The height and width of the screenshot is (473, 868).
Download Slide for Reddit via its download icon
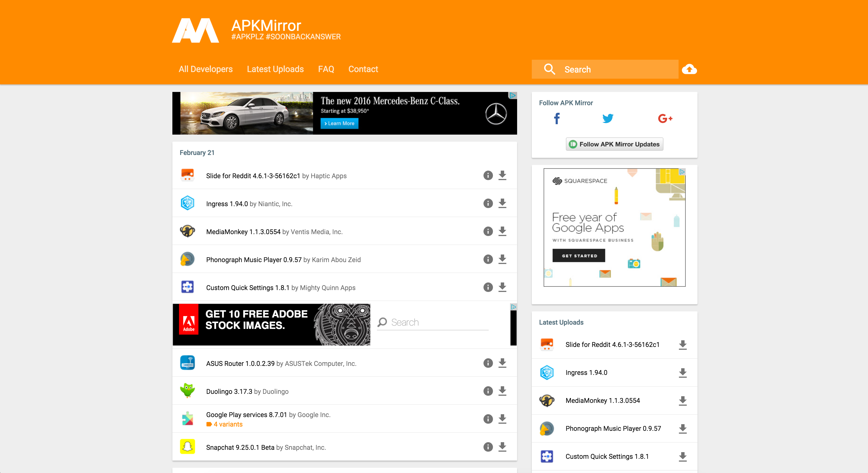pyautogui.click(x=502, y=175)
